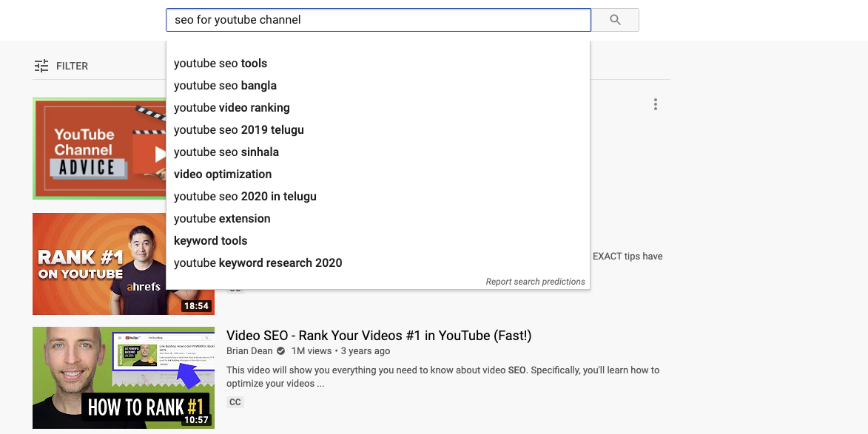Click Brian Dean's verified checkmark badge
Image resolution: width=868 pixels, height=434 pixels.
(281, 351)
